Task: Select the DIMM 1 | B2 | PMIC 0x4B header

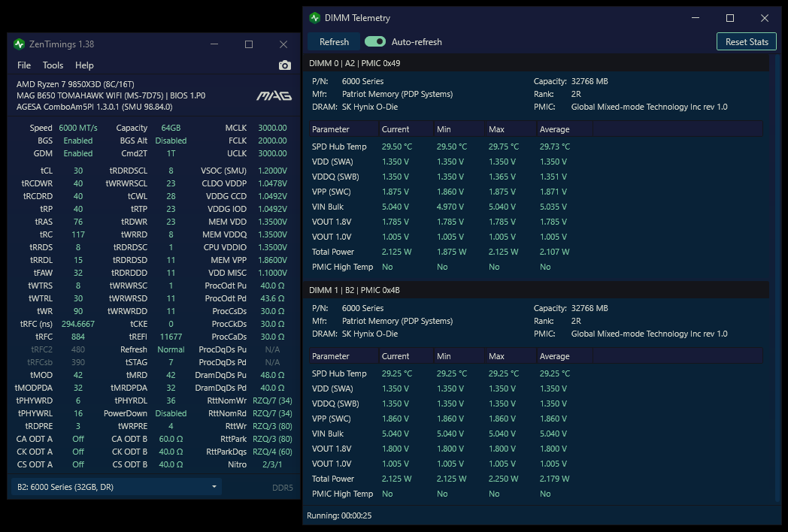Action: click(x=538, y=290)
